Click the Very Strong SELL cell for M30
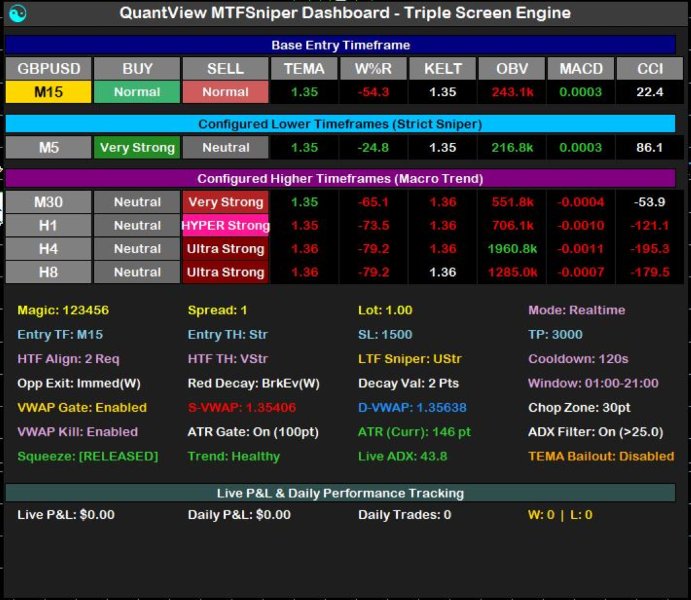691x600 pixels. point(225,202)
